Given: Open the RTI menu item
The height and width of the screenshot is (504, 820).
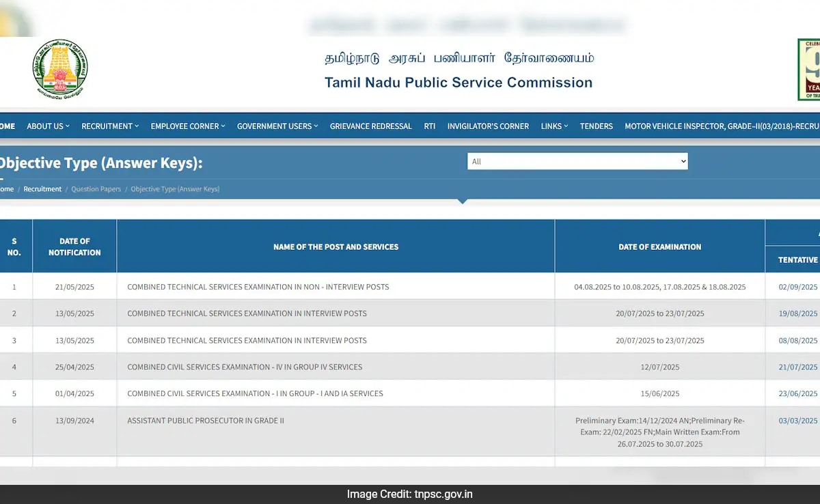Looking at the screenshot, I should click(x=429, y=126).
